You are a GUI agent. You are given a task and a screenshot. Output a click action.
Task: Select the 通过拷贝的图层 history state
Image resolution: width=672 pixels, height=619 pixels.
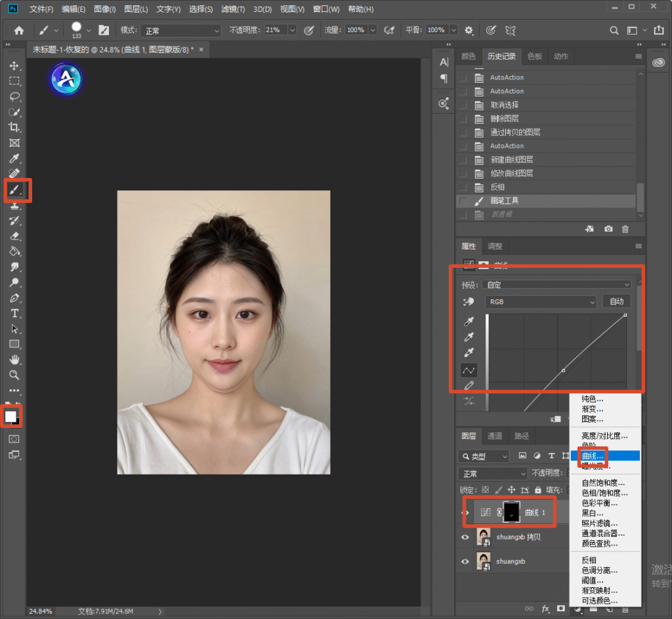[546, 133]
